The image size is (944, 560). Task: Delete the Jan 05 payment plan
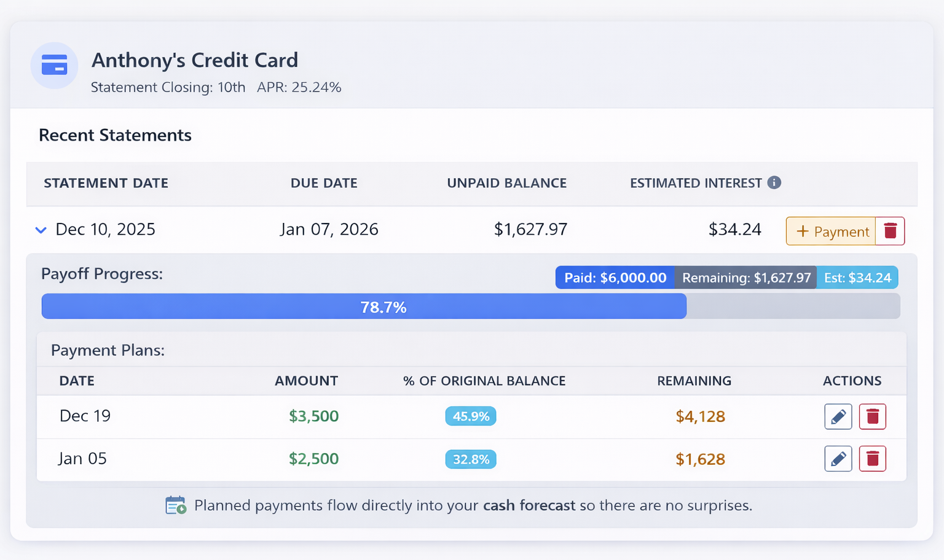(872, 459)
